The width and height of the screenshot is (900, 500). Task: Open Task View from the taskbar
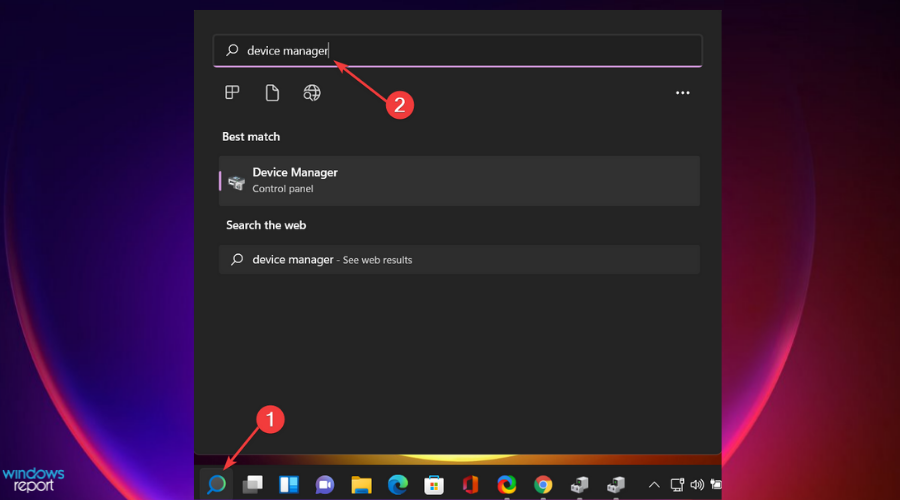[253, 485]
